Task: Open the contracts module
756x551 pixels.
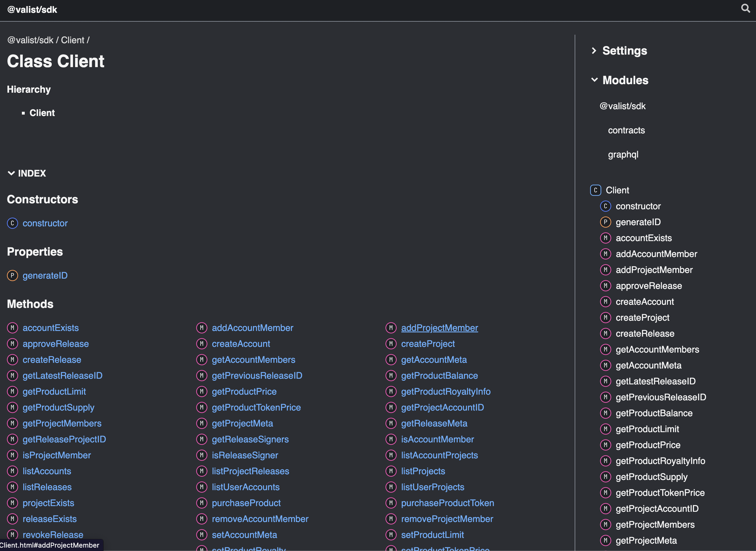Action: [x=626, y=130]
